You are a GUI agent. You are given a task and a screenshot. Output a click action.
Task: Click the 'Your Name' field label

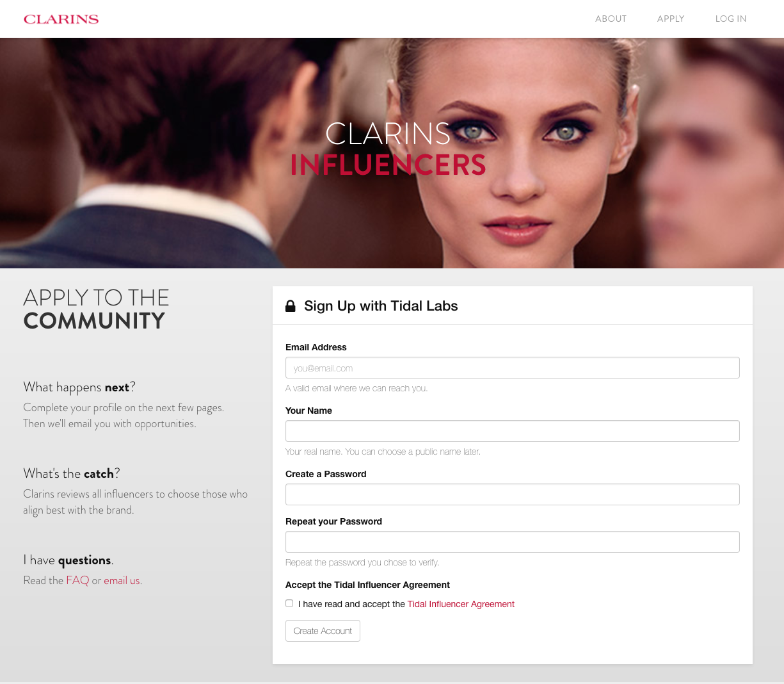pyautogui.click(x=308, y=411)
